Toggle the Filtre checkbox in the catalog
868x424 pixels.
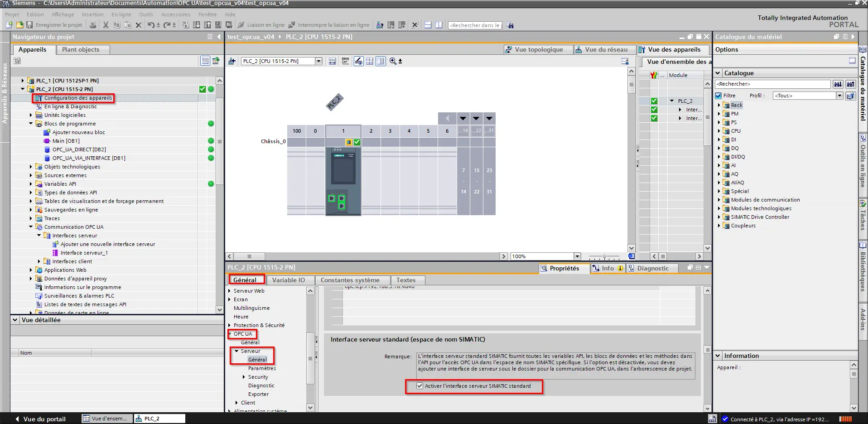pos(718,96)
